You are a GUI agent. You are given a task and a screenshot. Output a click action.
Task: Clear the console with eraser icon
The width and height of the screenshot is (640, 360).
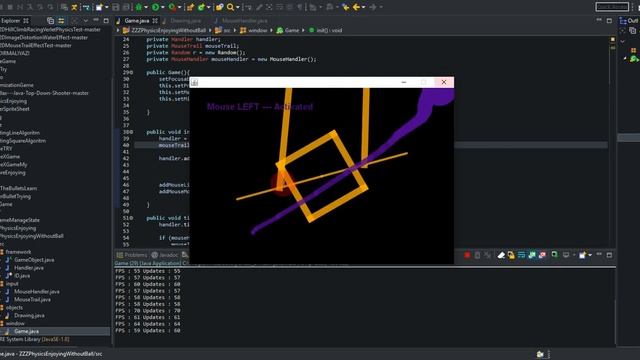(x=502, y=255)
